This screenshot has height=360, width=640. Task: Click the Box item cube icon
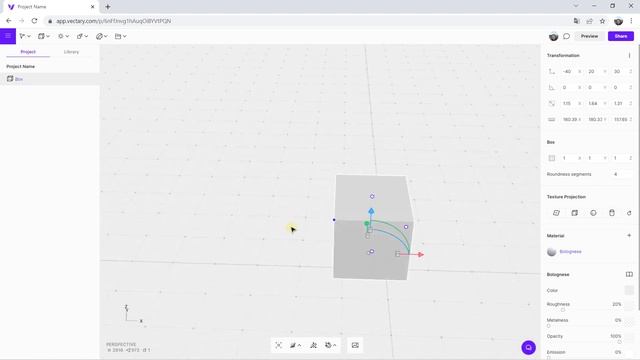pos(10,79)
